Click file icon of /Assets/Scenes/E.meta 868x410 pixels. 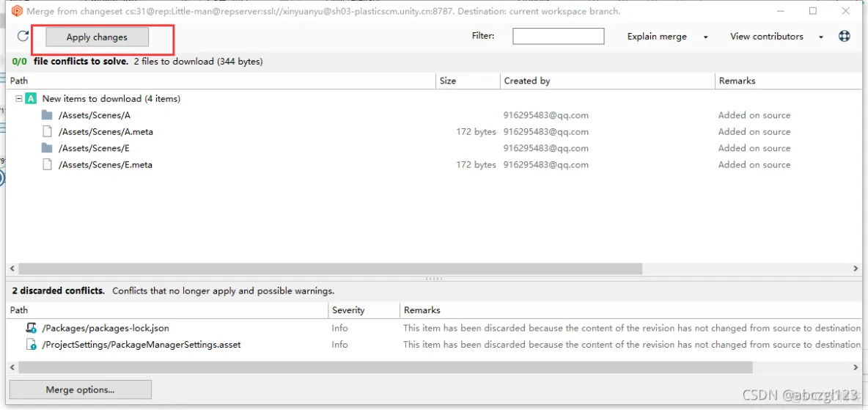click(47, 164)
